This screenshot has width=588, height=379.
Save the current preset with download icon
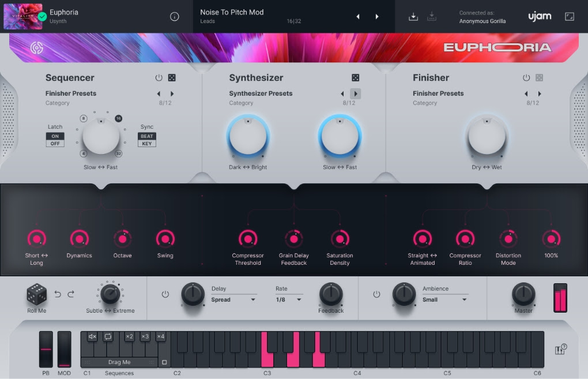coord(413,17)
